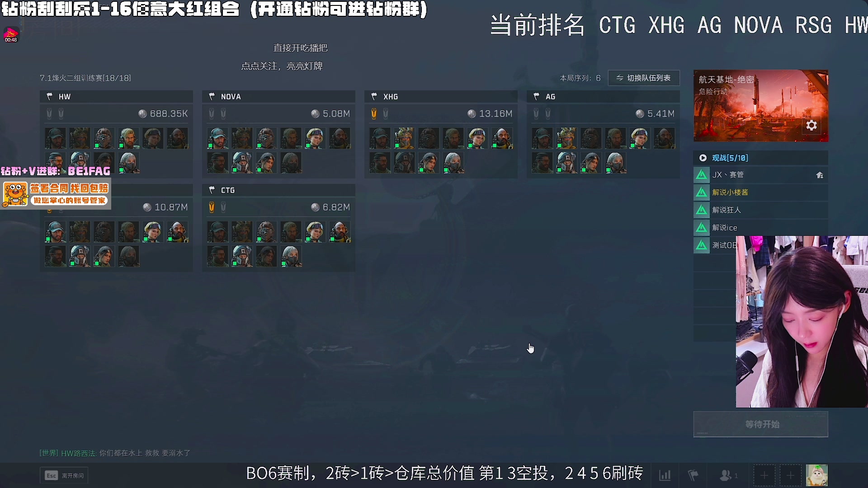Toggle the first key slot on NOVA team

(211, 113)
